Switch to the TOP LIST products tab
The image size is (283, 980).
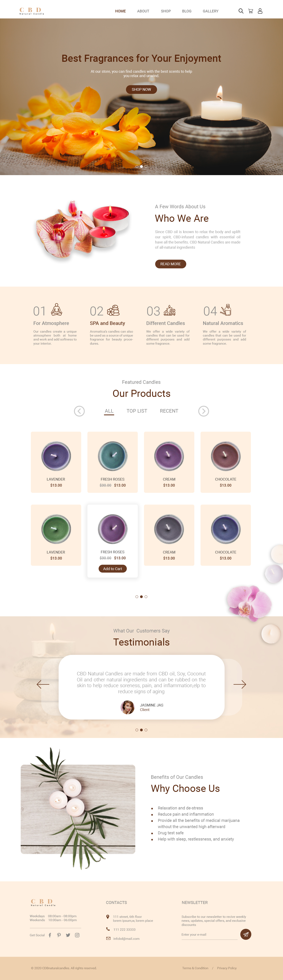(x=137, y=411)
